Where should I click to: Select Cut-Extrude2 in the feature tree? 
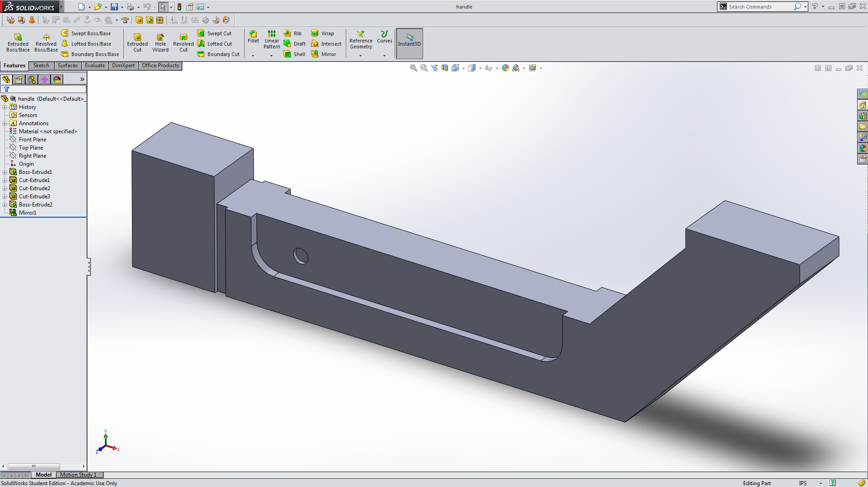coord(34,188)
